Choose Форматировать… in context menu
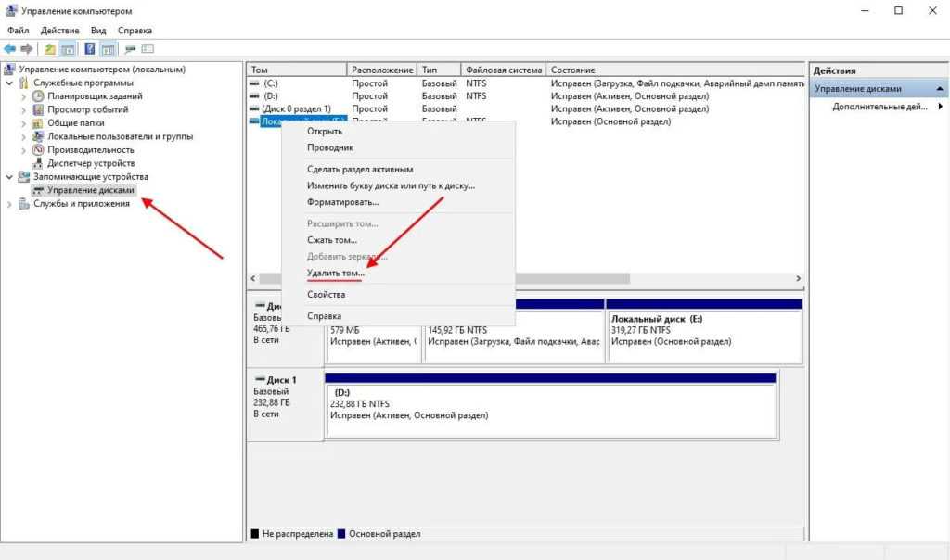Image resolution: width=950 pixels, height=560 pixels. point(399,201)
